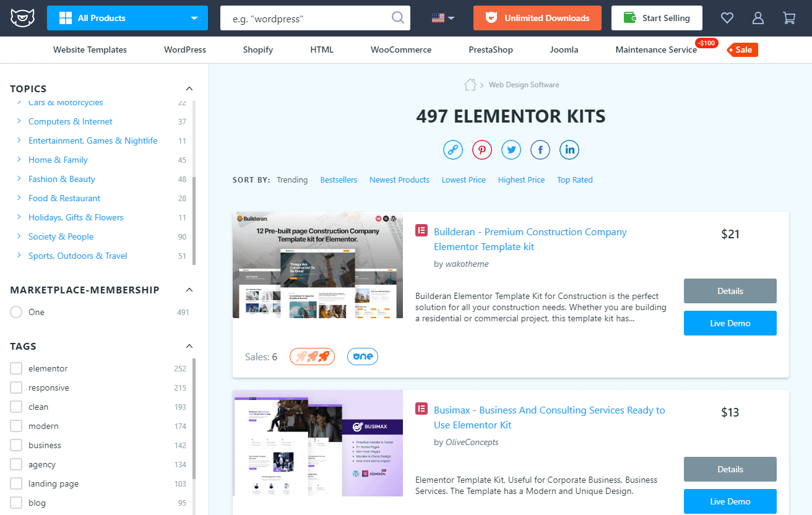The width and height of the screenshot is (812, 515).
Task: Click the Sale tag icon
Action: tap(742, 50)
